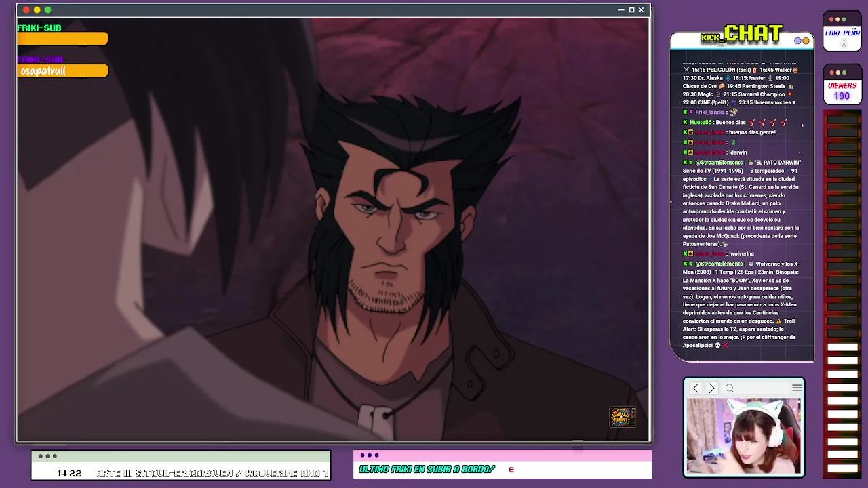This screenshot has width=868, height=488.
Task: Click the back arrow in webcam window
Action: point(696,388)
